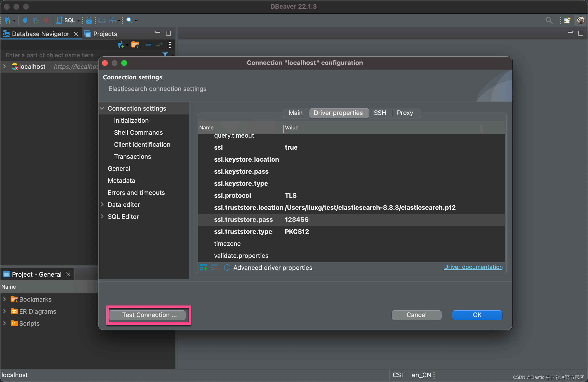Open the Driver documentation link
The height and width of the screenshot is (382, 588).
tap(473, 267)
